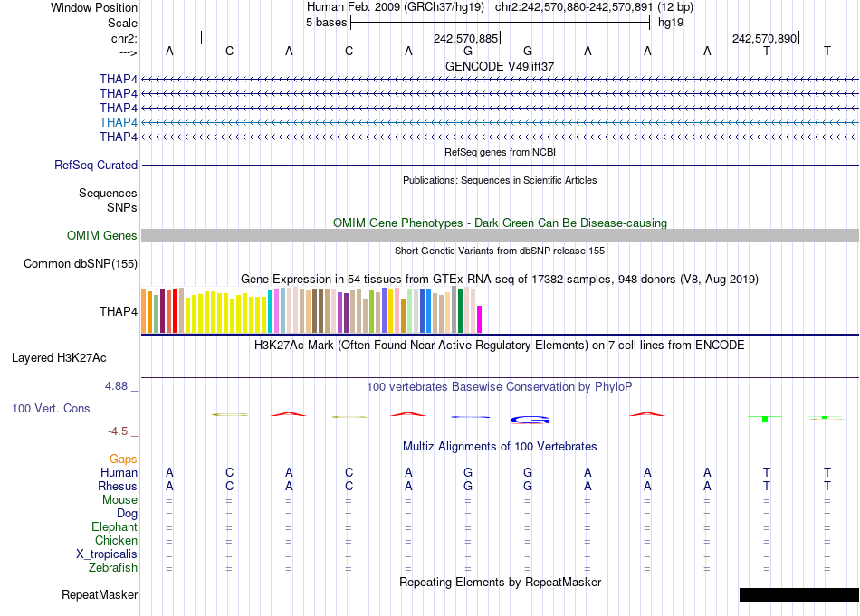The height and width of the screenshot is (616, 860).
Task: Select the light-blue THAP4 transcript label
Action: coord(119,122)
